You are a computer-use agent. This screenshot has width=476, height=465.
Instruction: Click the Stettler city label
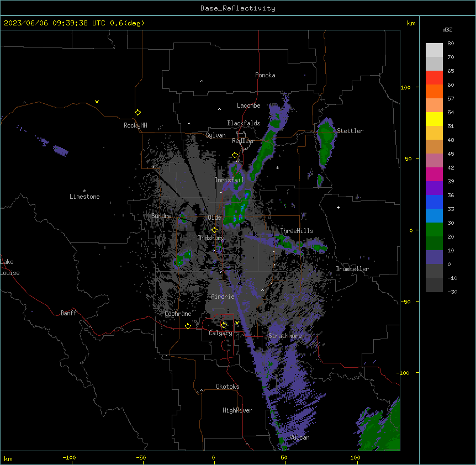pos(350,131)
